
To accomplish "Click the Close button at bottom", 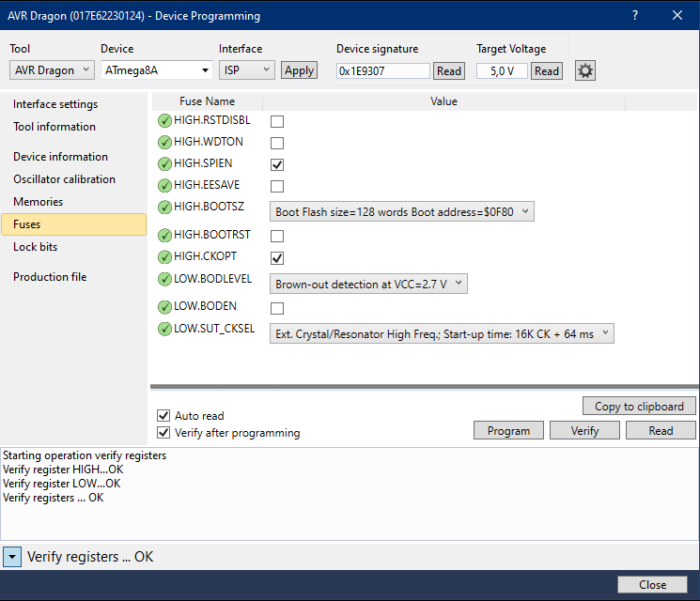I will point(652,584).
